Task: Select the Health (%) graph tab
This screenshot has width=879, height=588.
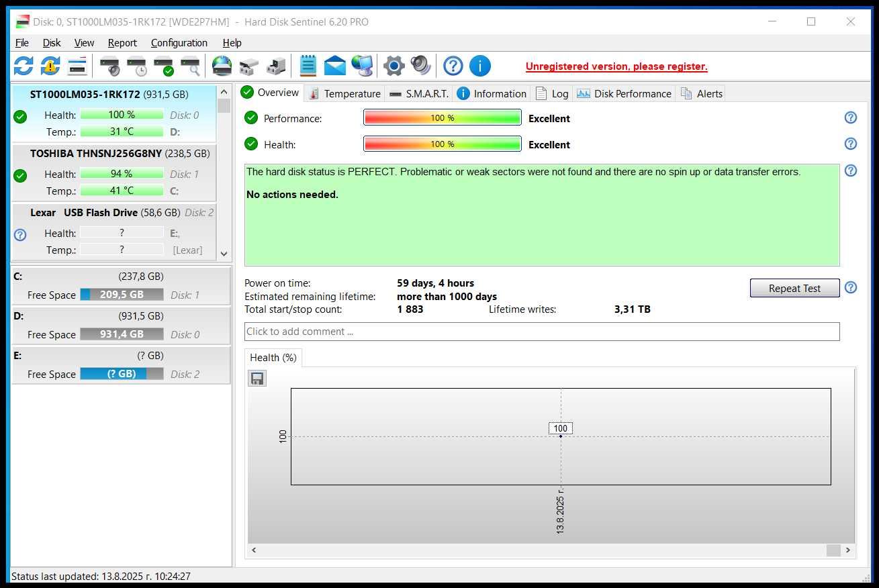Action: click(273, 357)
